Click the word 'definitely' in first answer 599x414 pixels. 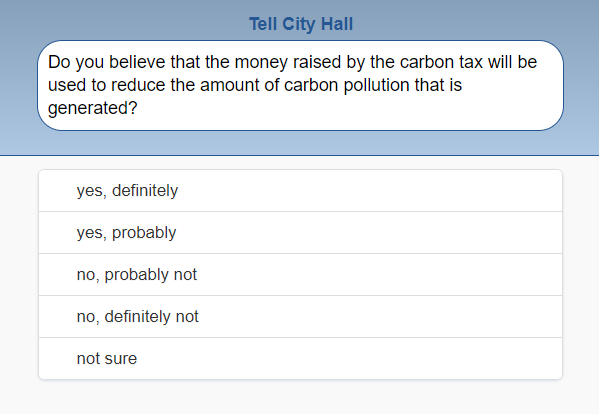[145, 191]
